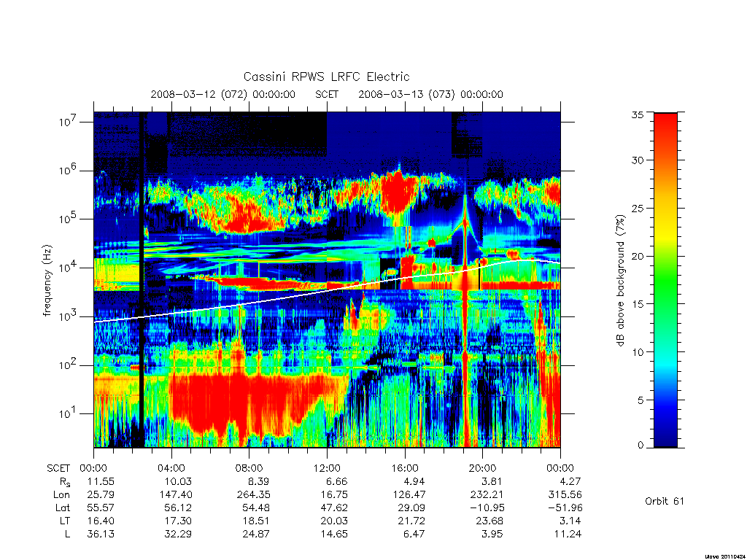Click the Uiowa 20110424 stamp text
Image resolution: width=747 pixels, height=560 pixels.
[724, 556]
